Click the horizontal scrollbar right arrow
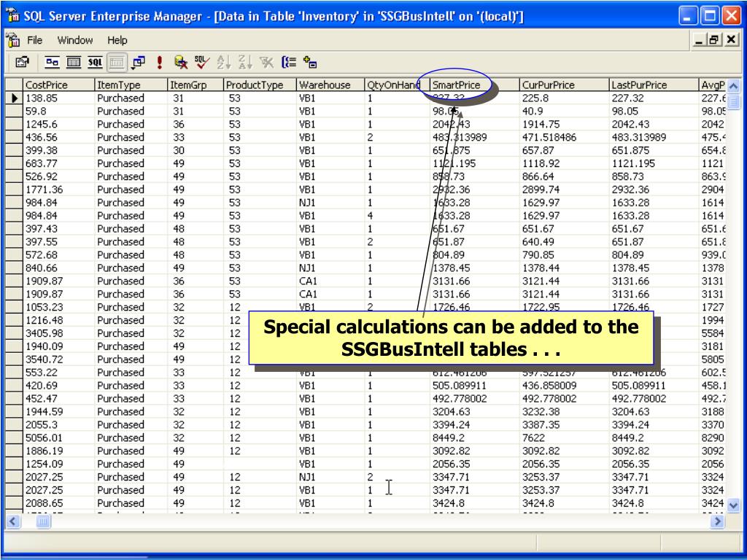 click(717, 521)
